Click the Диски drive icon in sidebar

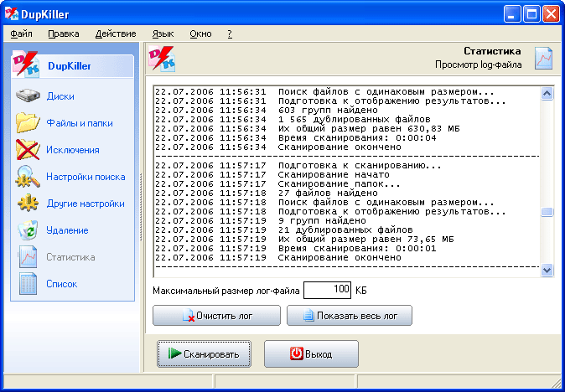coord(29,96)
